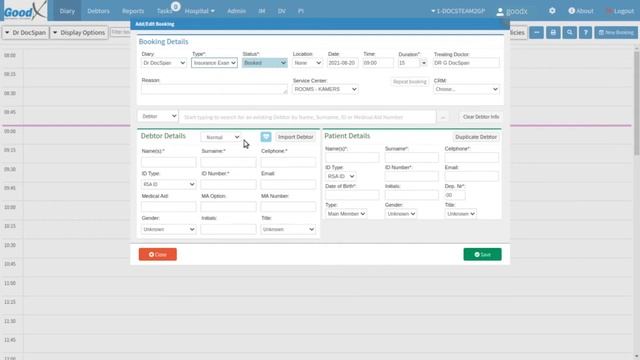Click the Tasks notification badge
The width and height of the screenshot is (640, 360).
176,6
